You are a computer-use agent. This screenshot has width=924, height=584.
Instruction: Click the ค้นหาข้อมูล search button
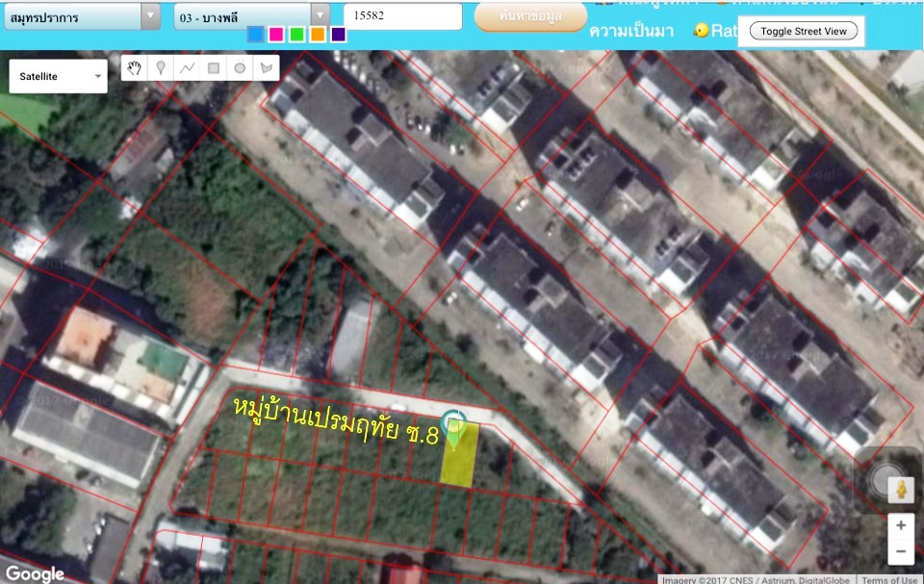pos(530,16)
